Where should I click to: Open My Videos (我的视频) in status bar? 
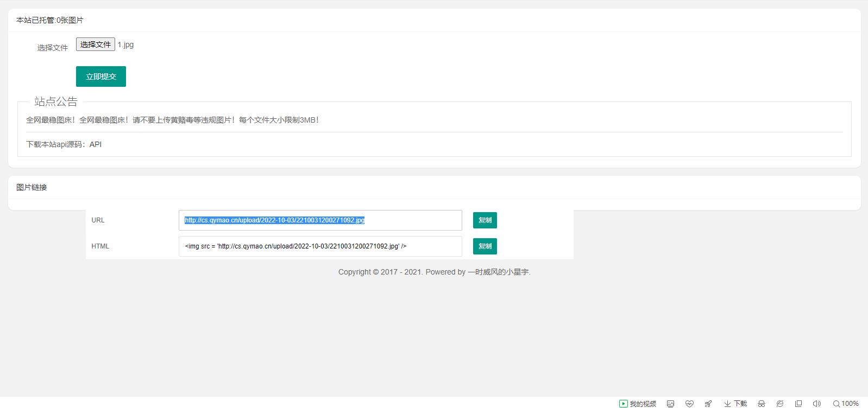click(638, 404)
